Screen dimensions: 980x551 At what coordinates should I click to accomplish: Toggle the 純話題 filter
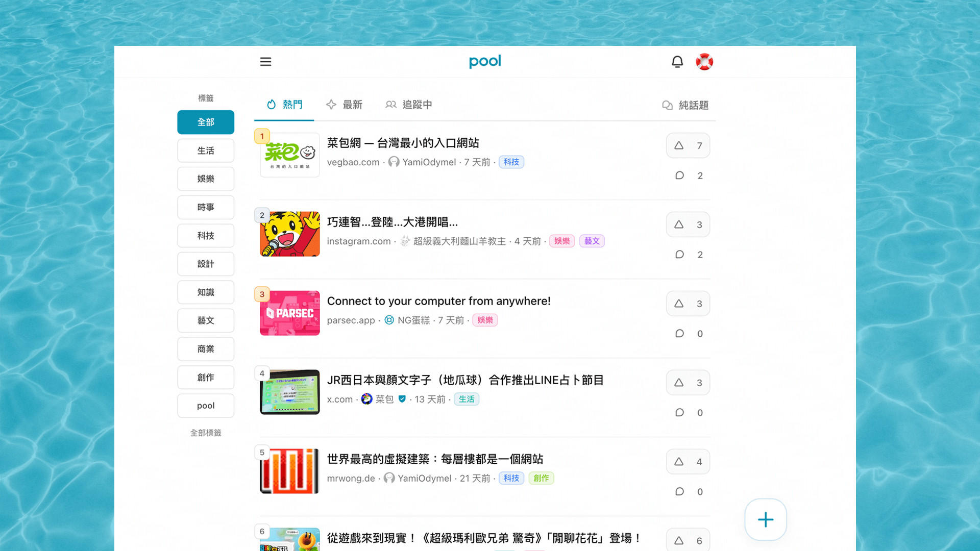pos(685,105)
